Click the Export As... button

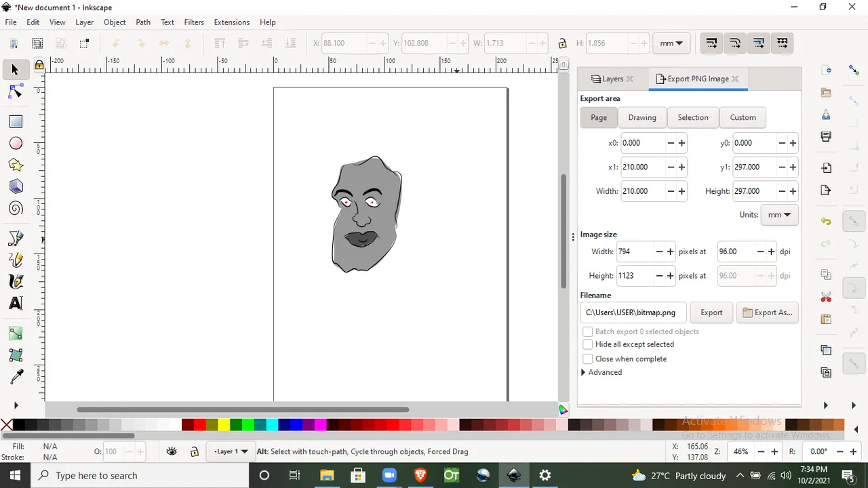tap(768, 312)
